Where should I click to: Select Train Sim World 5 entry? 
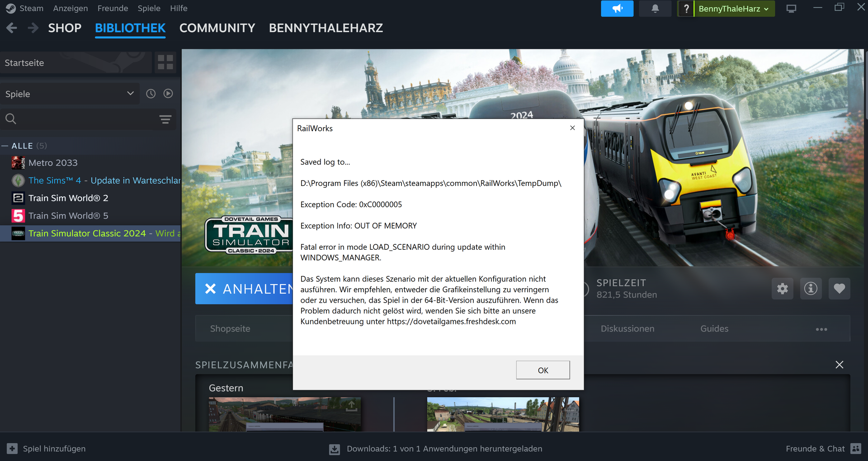pyautogui.click(x=90, y=216)
